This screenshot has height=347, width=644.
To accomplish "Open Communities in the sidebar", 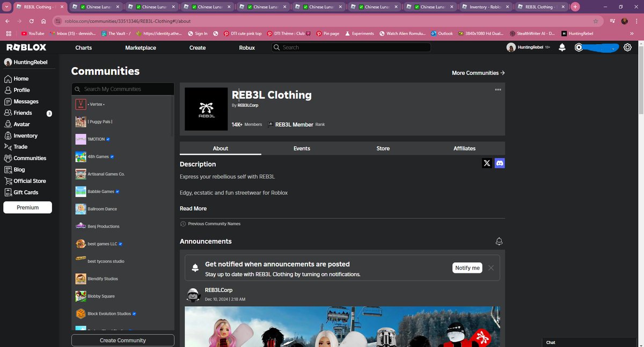I will pos(25,158).
